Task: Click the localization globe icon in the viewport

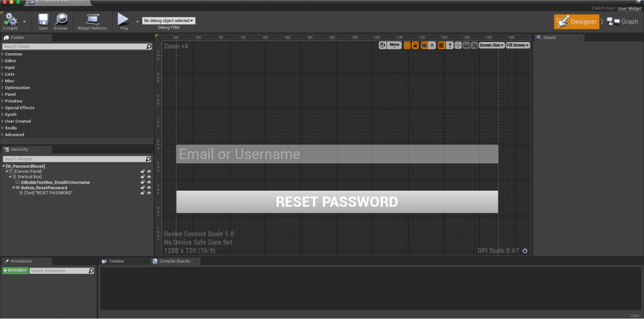Action: [383, 45]
